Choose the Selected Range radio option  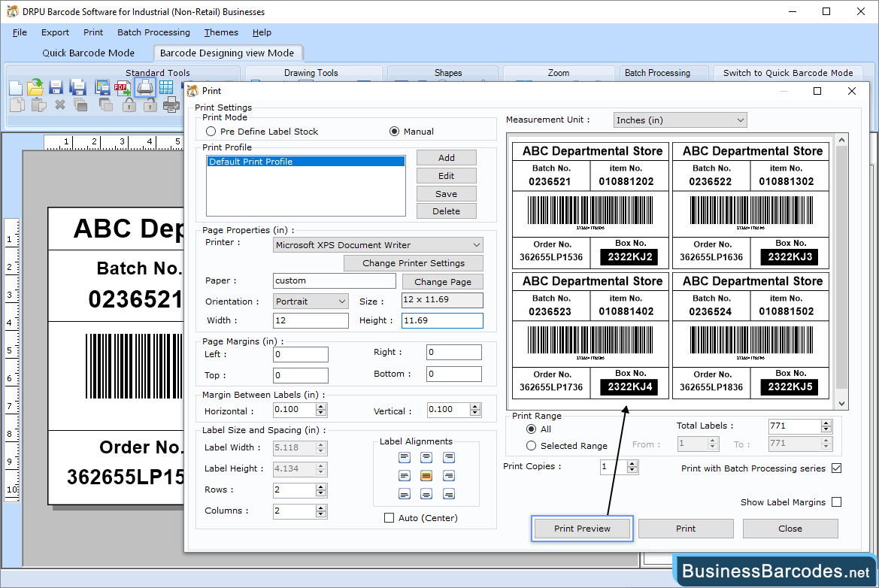(531, 446)
